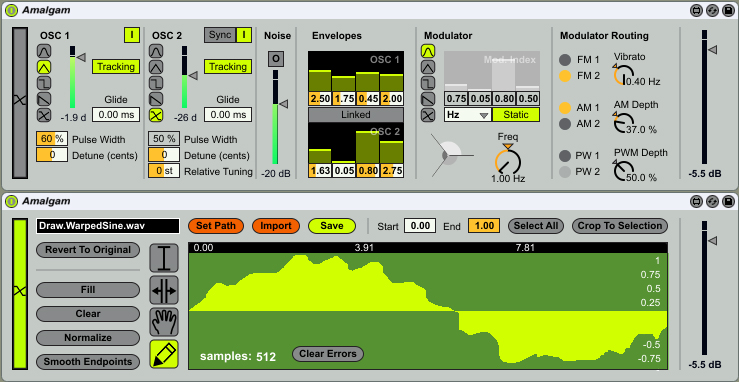Screen dimensions: 739x382
Task: Click Fill button
Action: coord(88,290)
